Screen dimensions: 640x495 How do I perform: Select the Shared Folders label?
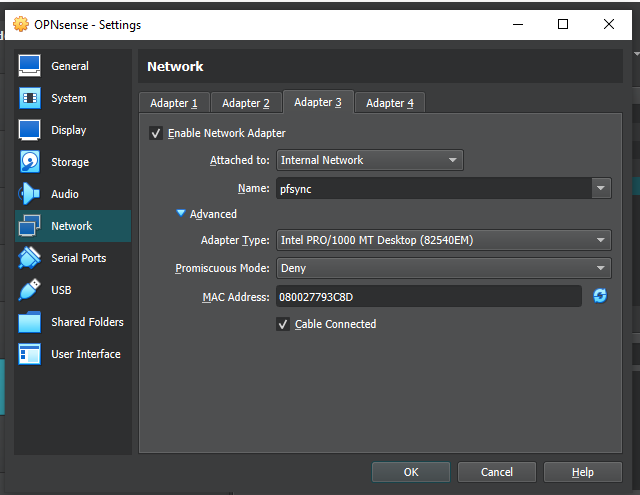pos(87,322)
